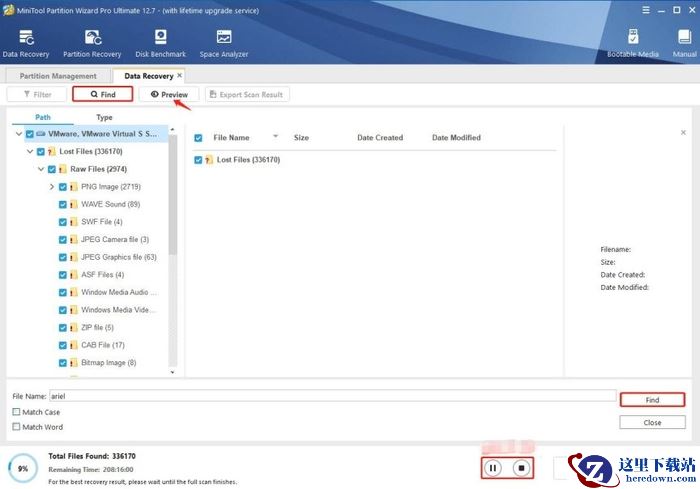The width and height of the screenshot is (700, 489).
Task: Switch to Partition Management tab
Action: 58,76
